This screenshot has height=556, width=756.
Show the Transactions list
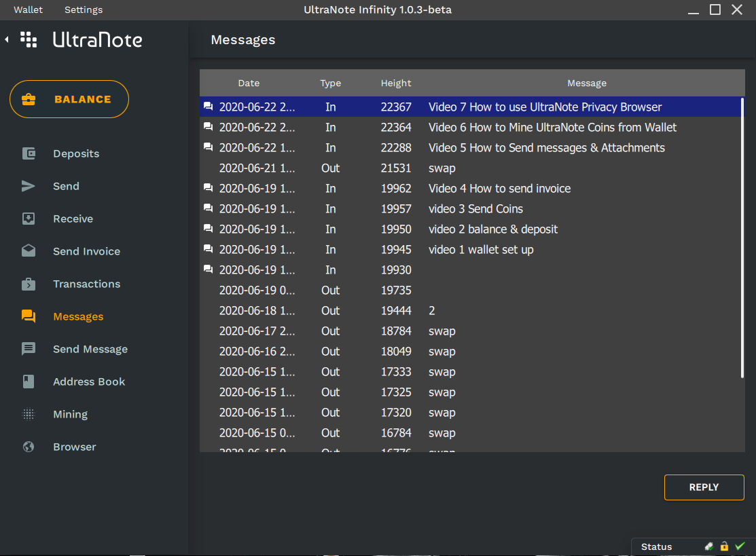point(87,284)
